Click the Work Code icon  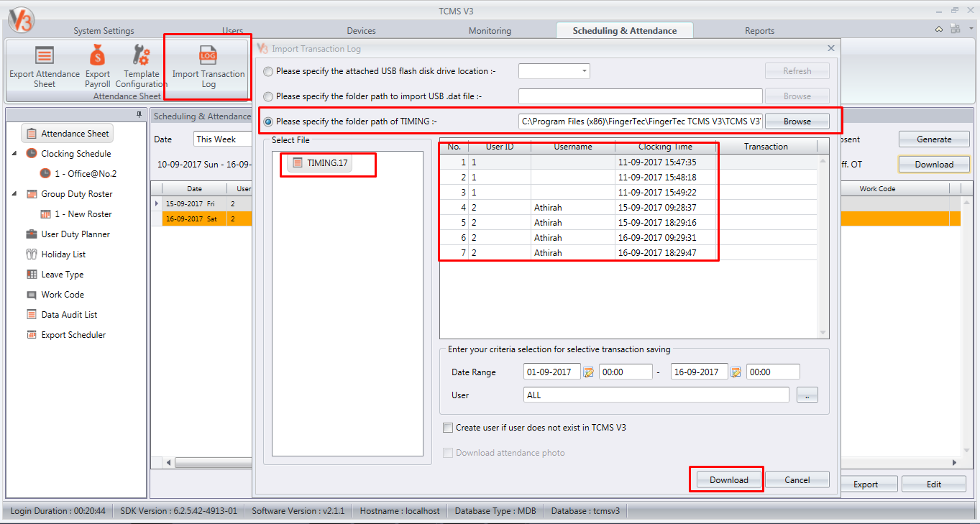pyautogui.click(x=32, y=295)
